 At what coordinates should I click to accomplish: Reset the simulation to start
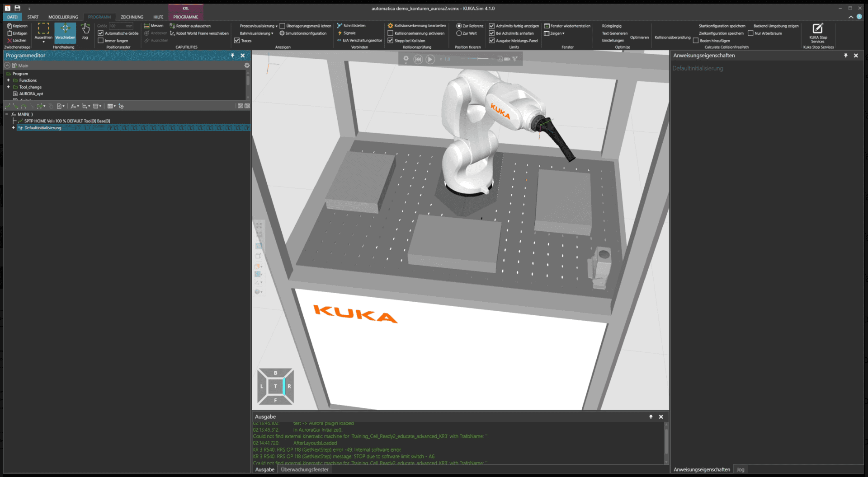click(418, 59)
